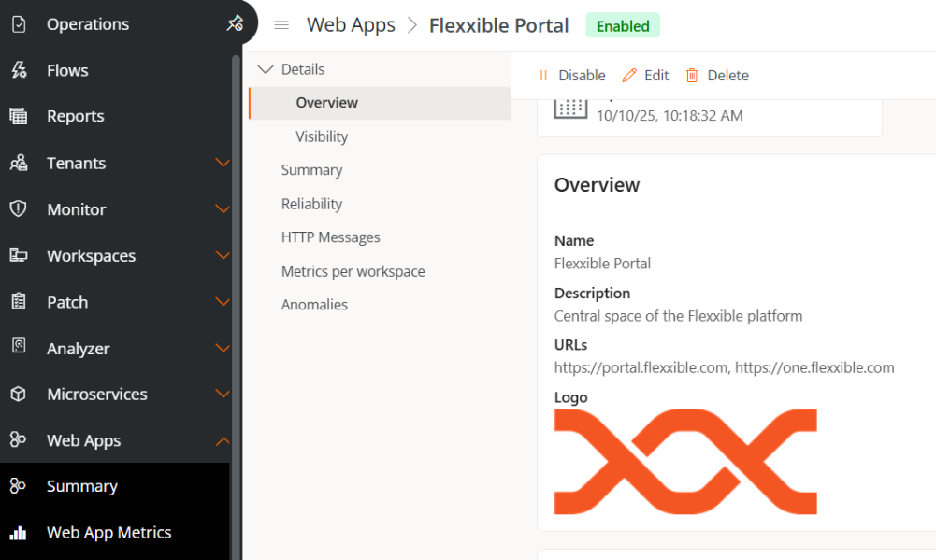Click the Analyzer sidebar icon
Screen dimensions: 936x560
19,347
